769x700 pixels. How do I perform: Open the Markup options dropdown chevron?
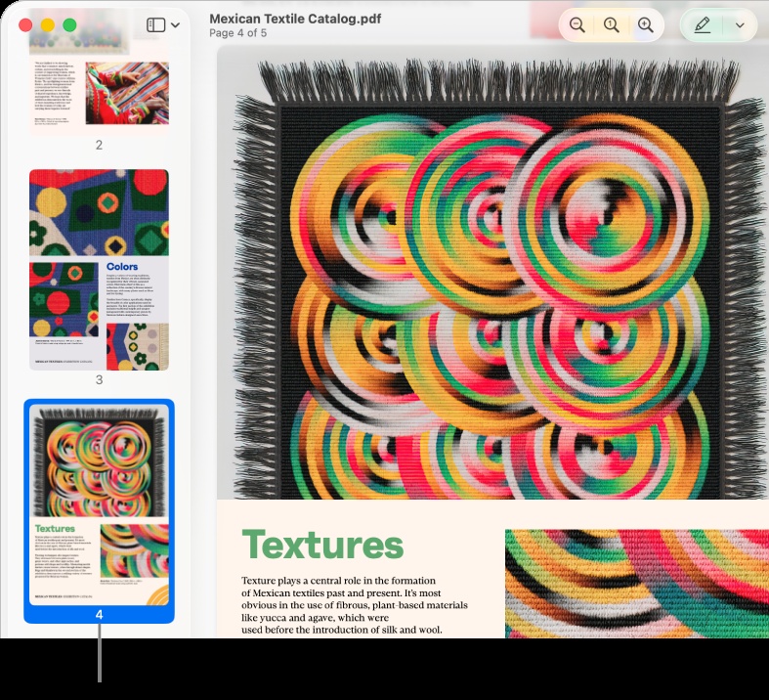[740, 25]
